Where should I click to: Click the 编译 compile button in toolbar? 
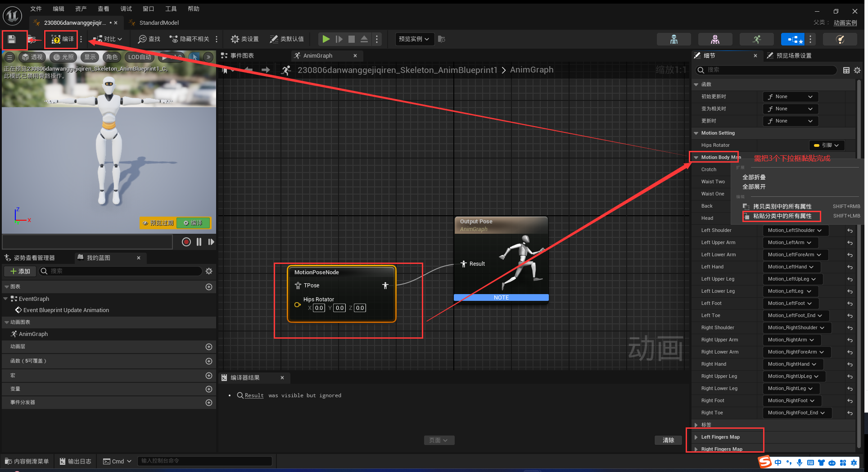pos(62,39)
